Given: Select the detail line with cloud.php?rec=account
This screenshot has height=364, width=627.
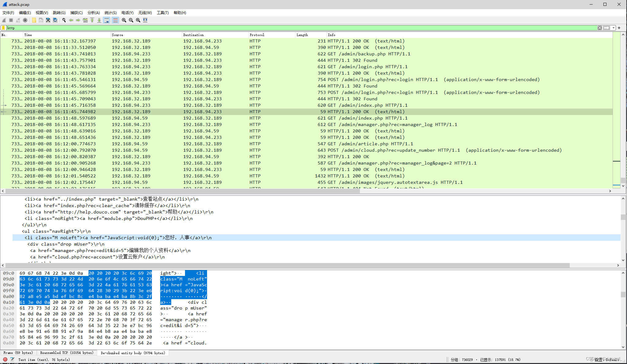Looking at the screenshot, I should tap(316, 257).
